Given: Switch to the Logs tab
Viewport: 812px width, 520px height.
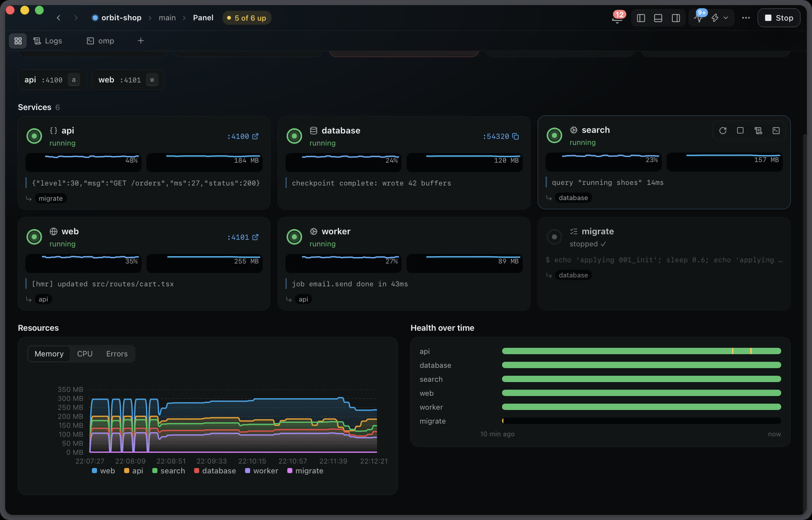Looking at the screenshot, I should (48, 41).
